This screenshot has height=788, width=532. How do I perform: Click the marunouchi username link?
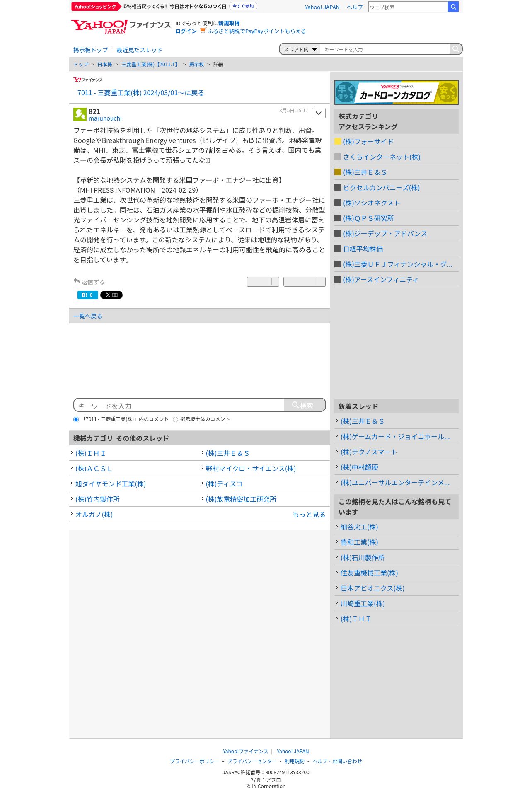pyautogui.click(x=105, y=118)
